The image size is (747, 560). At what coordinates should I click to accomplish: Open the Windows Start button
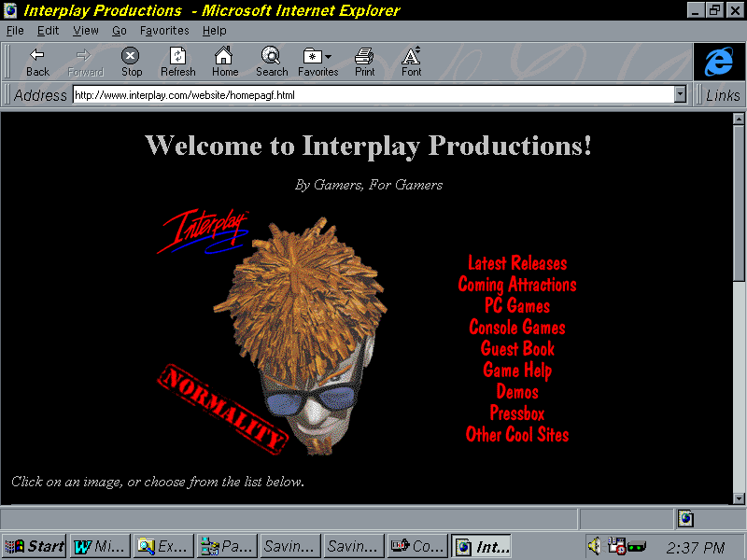pos(35,547)
